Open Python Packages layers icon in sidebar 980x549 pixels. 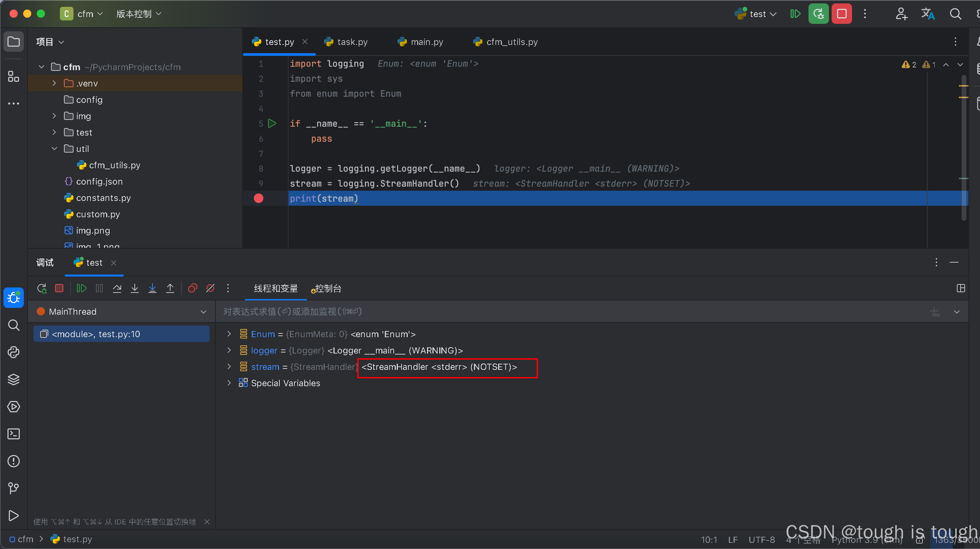point(14,379)
